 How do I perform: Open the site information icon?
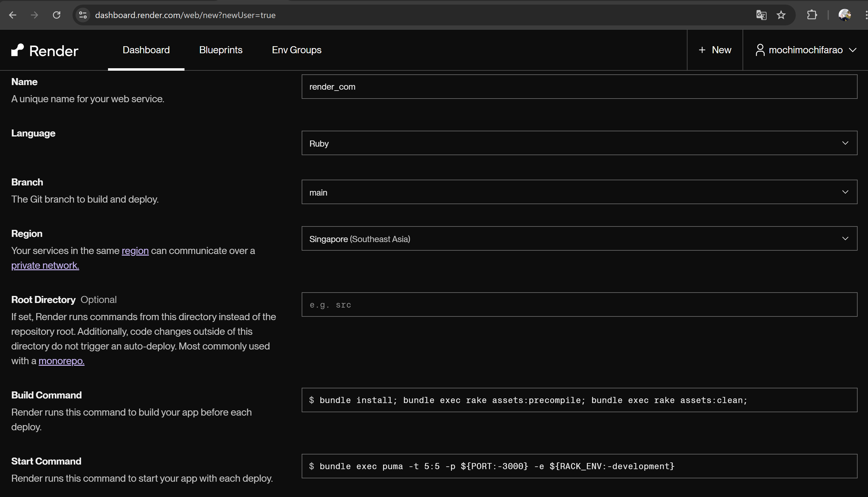(x=82, y=15)
